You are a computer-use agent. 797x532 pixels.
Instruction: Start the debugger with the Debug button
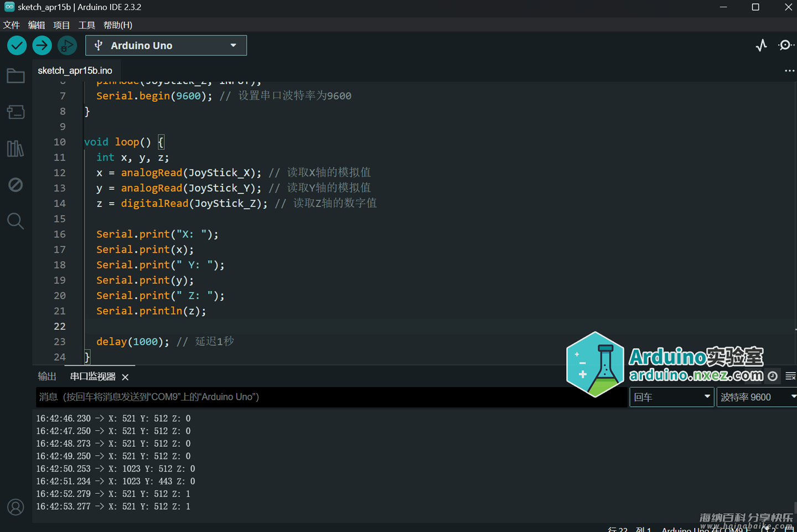coord(67,45)
